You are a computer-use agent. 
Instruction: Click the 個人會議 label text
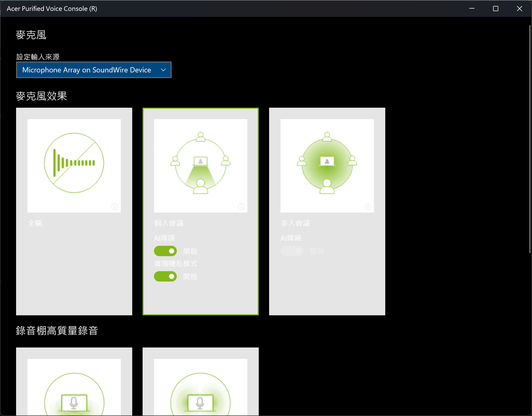tap(169, 223)
